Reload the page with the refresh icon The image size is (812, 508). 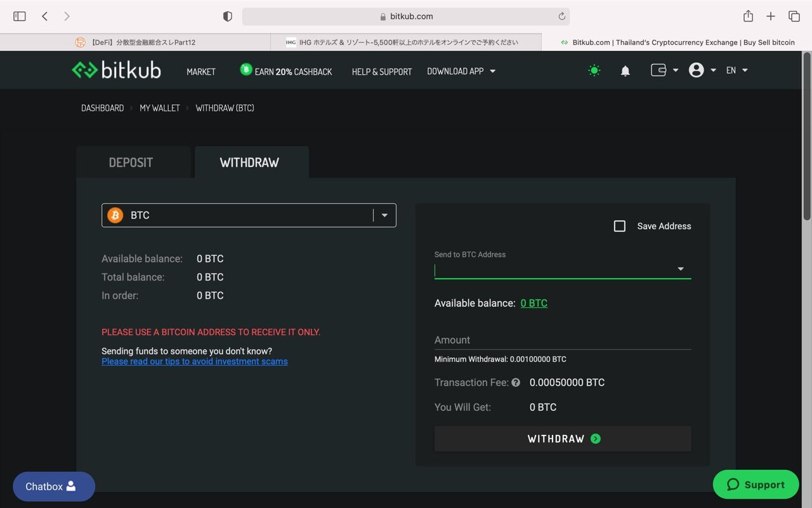561,17
